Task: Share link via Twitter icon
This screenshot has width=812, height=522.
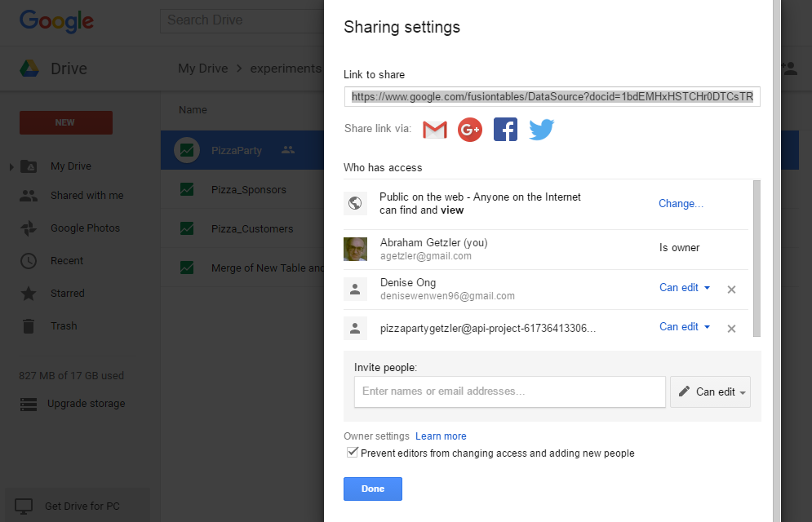Action: 542,130
